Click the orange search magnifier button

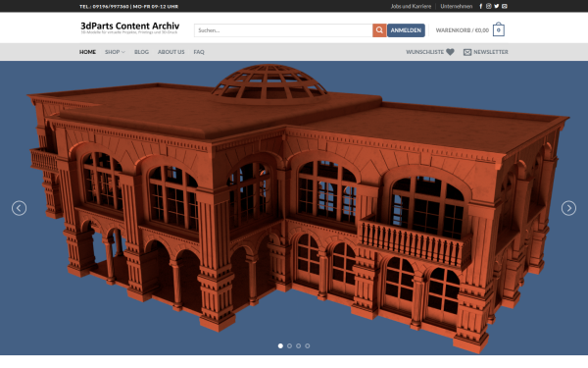click(379, 30)
